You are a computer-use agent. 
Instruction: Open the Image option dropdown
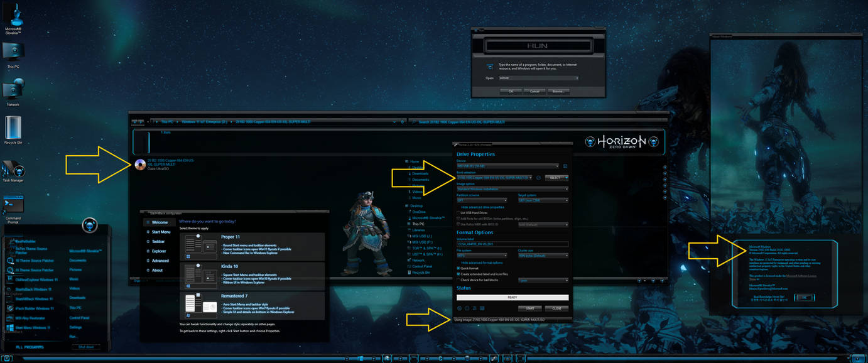(x=513, y=189)
